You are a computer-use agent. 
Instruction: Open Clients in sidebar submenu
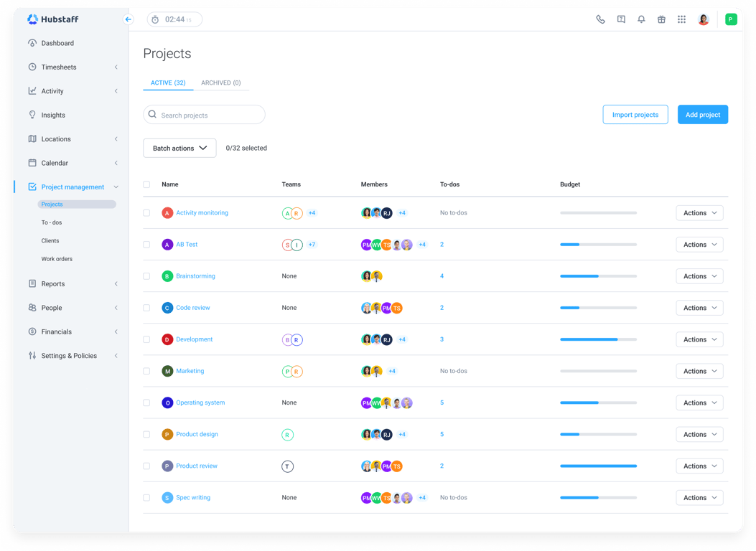pos(50,241)
